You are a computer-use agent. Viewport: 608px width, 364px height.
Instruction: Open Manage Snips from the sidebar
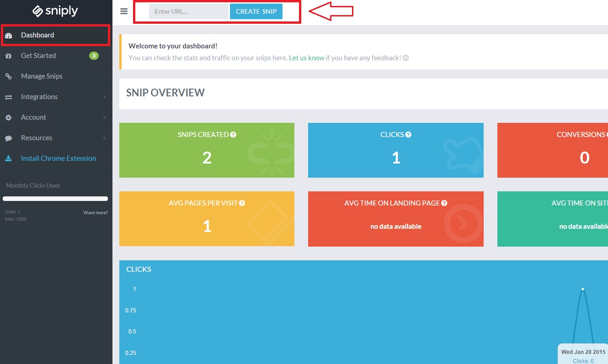point(42,76)
